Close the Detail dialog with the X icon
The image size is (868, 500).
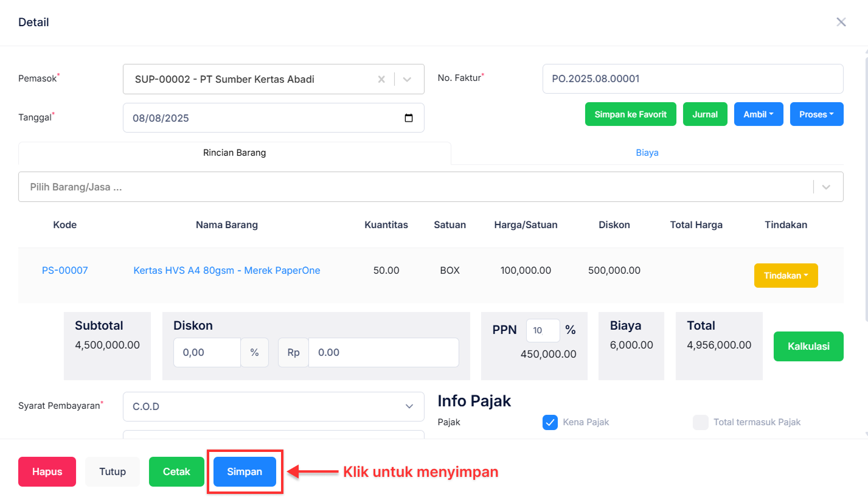[841, 22]
